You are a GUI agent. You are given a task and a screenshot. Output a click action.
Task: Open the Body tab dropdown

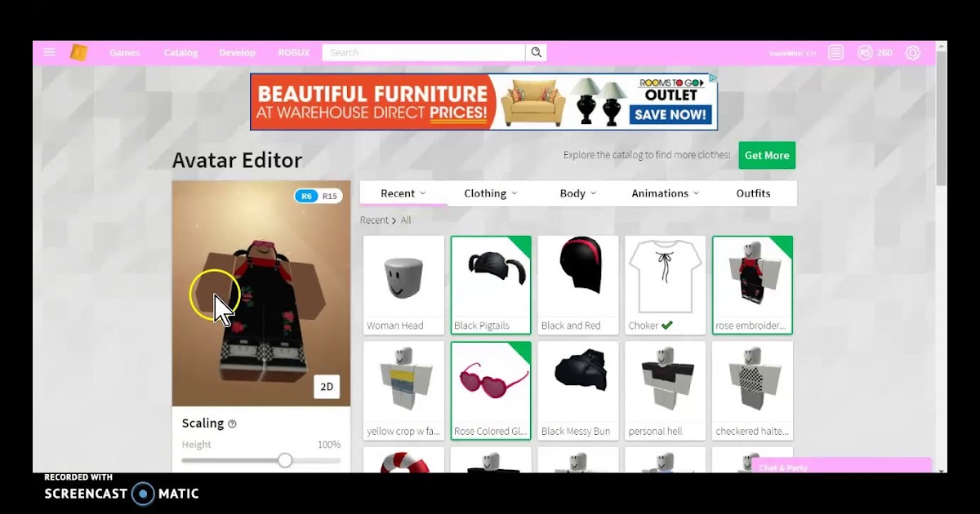tap(578, 193)
